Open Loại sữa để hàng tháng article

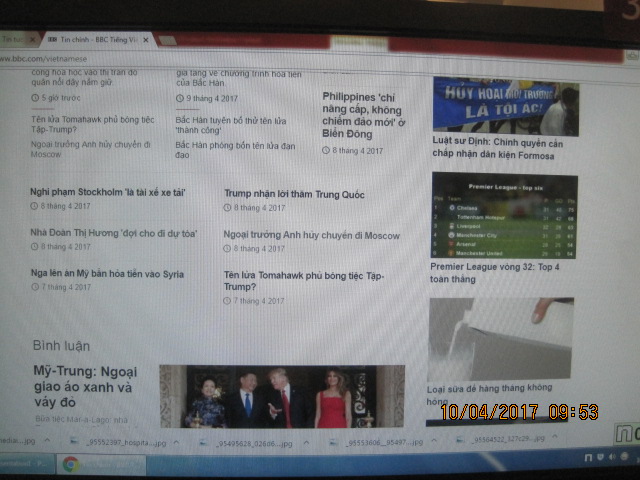pos(489,393)
